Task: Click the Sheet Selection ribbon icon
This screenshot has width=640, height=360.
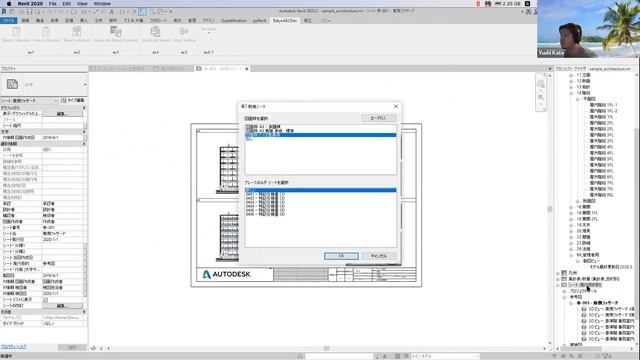Action: tap(77, 32)
